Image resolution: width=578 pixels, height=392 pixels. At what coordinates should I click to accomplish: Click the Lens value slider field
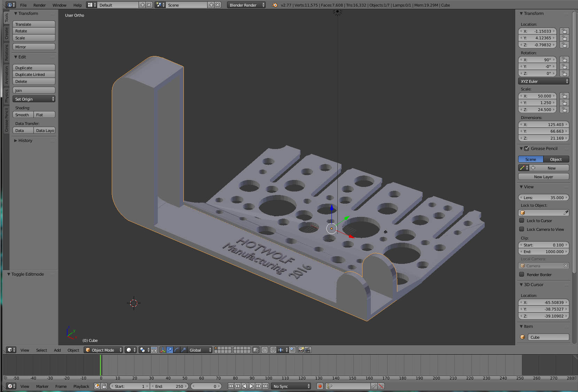(543, 197)
